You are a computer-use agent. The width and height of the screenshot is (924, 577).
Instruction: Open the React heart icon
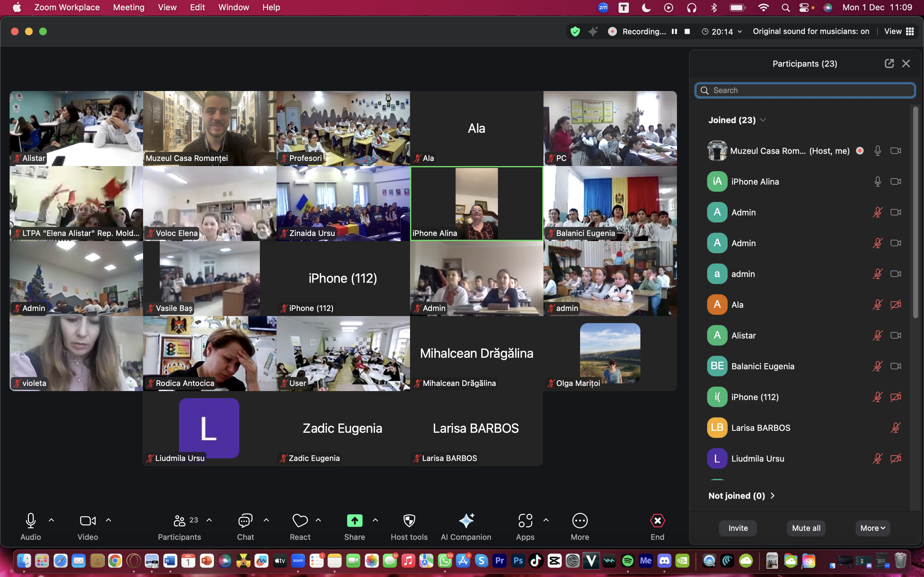[300, 521]
